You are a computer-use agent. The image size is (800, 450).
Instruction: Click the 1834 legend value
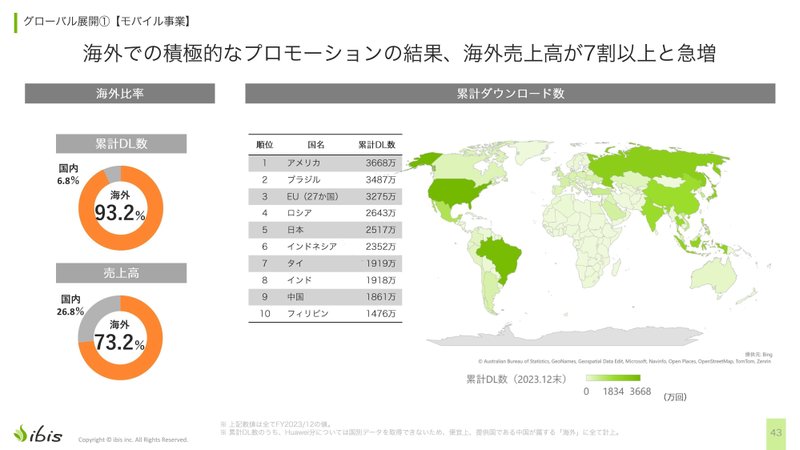pos(613,391)
